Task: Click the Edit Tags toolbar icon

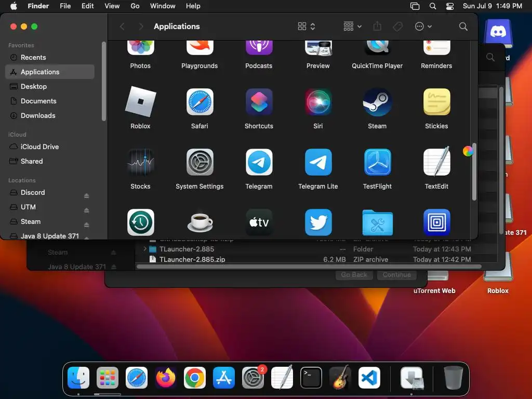Action: [397, 26]
